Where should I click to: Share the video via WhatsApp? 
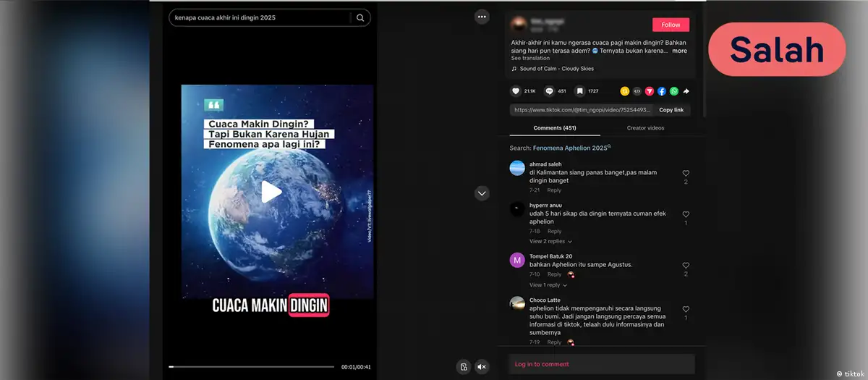coord(674,91)
